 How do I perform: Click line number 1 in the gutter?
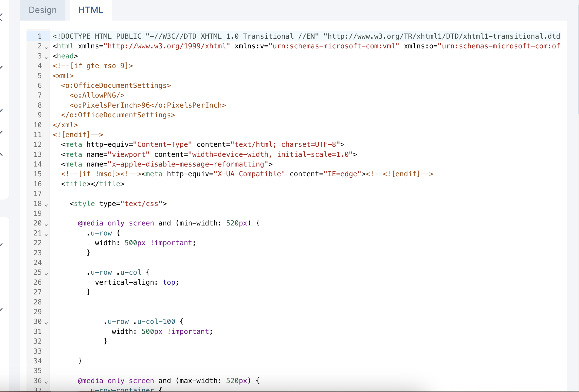(x=39, y=36)
